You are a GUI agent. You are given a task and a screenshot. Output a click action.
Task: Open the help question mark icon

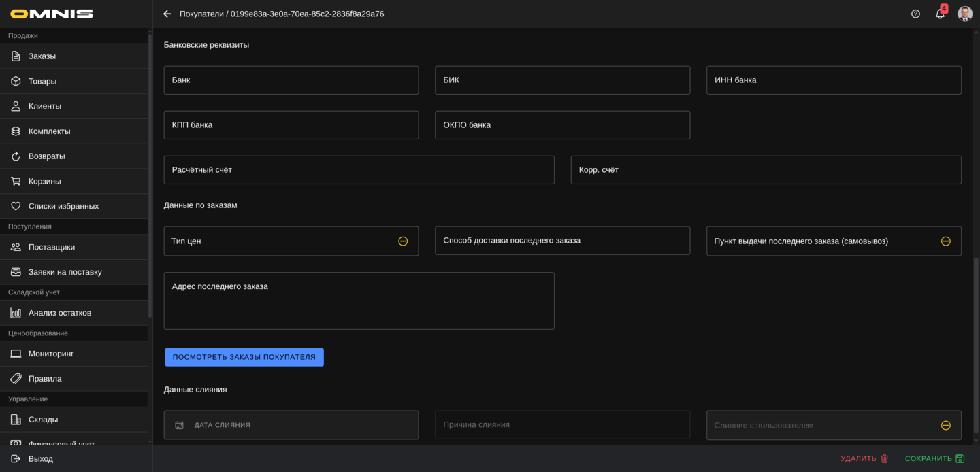click(915, 14)
